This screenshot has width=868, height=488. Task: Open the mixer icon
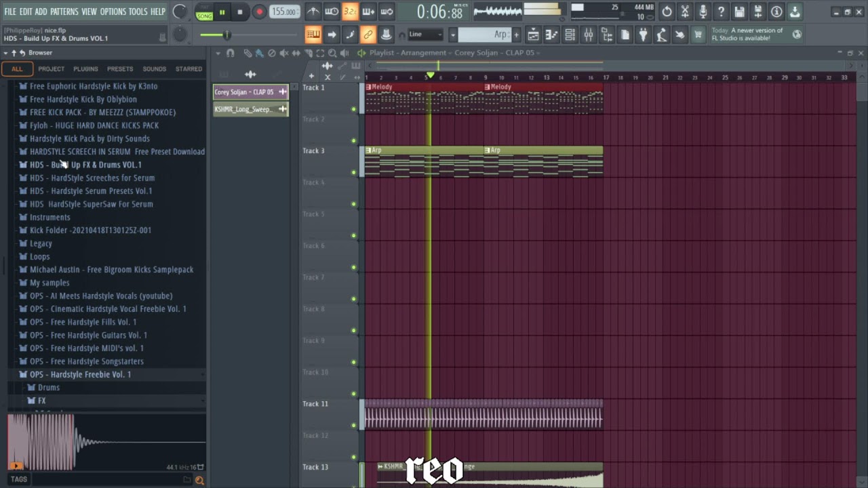589,35
